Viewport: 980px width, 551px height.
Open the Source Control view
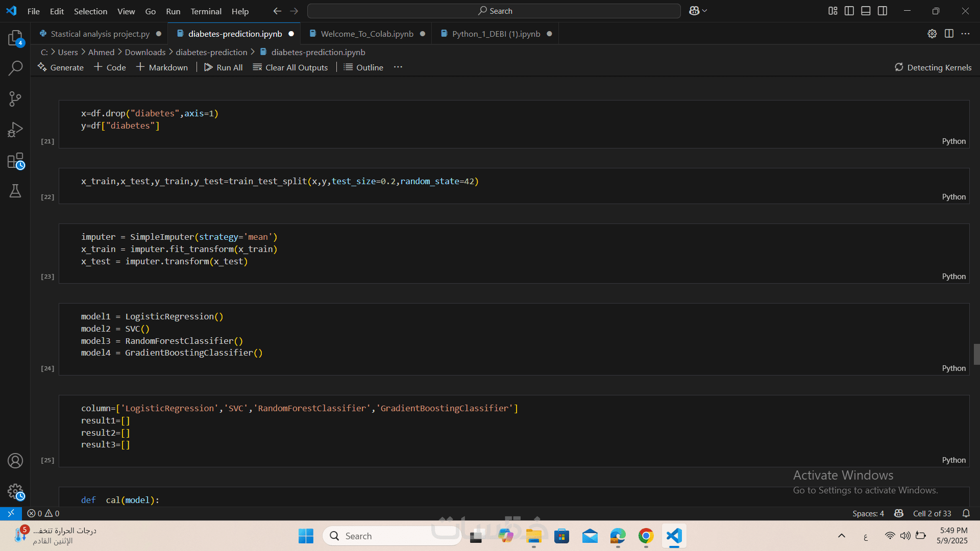point(15,99)
